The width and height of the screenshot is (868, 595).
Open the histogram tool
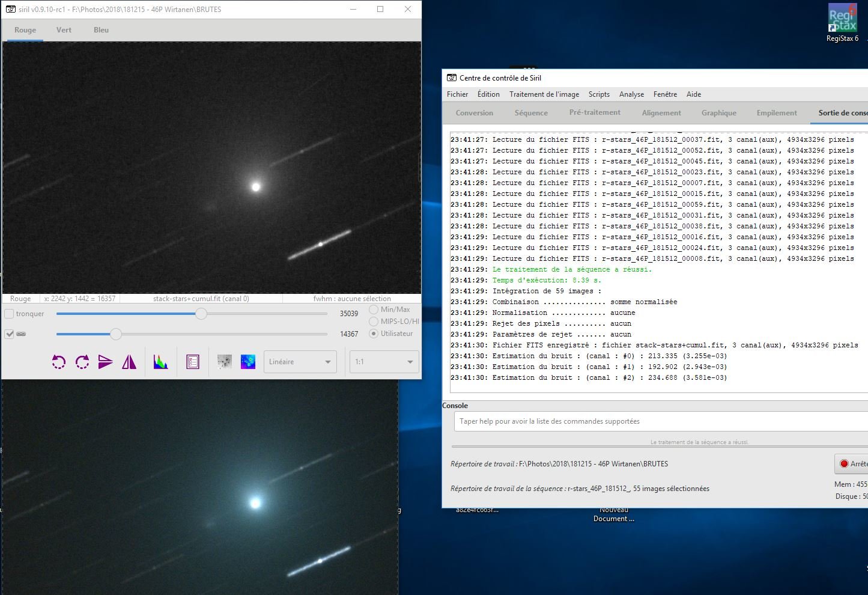click(x=160, y=362)
